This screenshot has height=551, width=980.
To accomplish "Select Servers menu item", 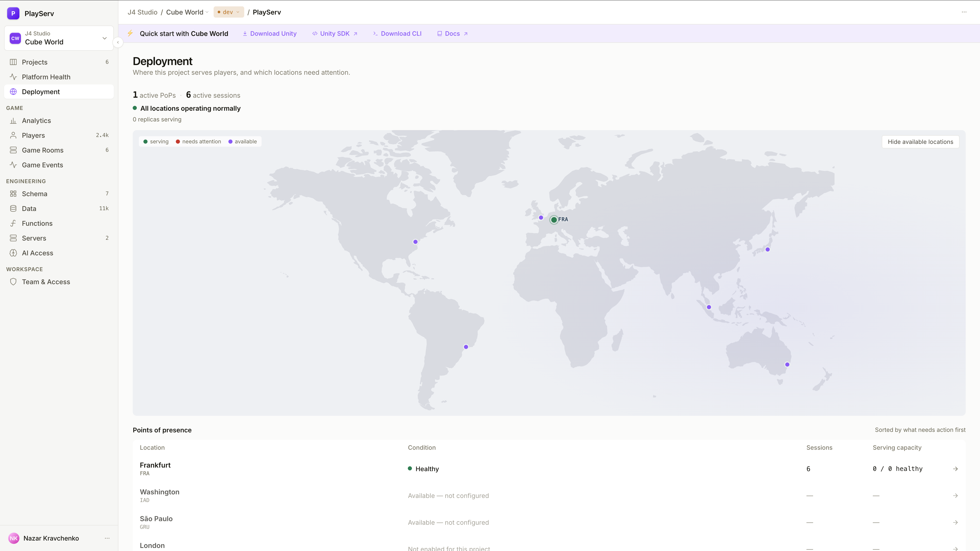I will [x=59, y=238].
